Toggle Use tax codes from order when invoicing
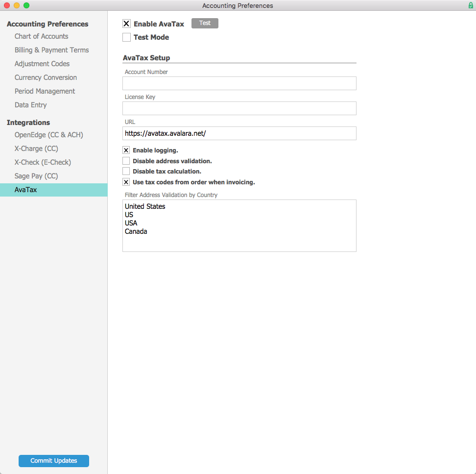 (126, 182)
